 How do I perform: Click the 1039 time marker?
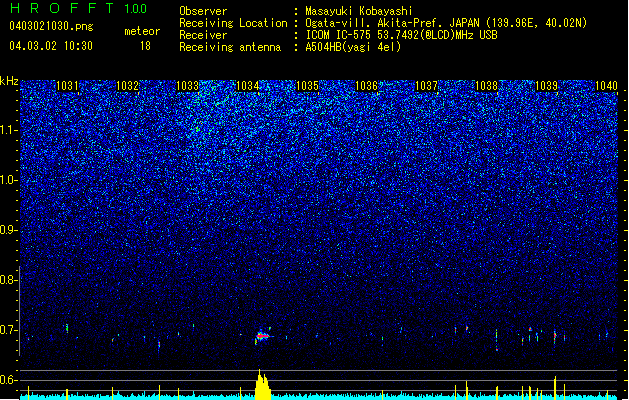tap(546, 86)
